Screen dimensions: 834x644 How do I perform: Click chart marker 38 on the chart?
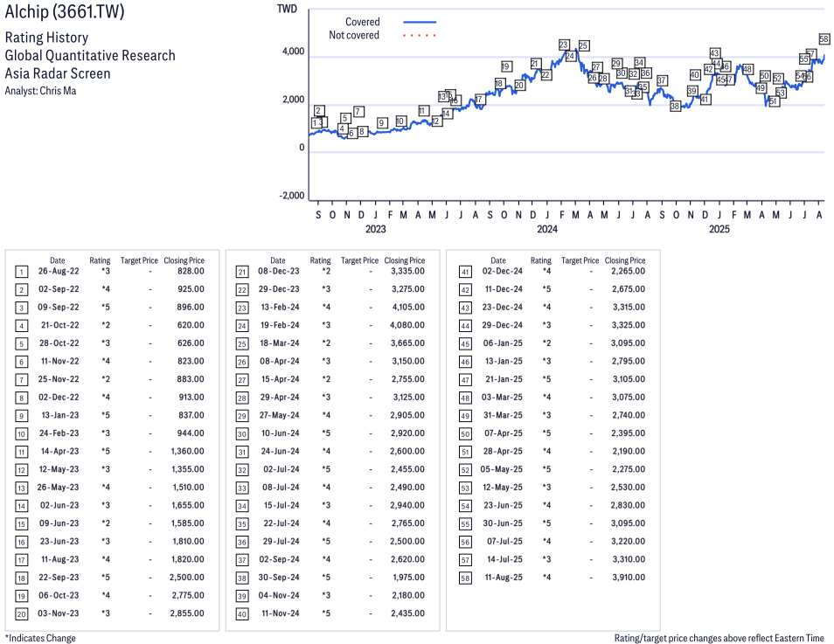pos(675,106)
